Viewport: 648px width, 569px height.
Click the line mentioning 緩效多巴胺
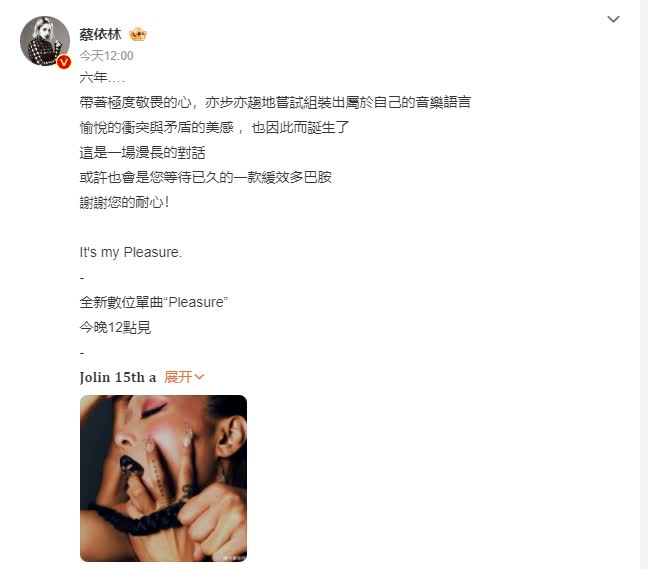click(x=205, y=177)
